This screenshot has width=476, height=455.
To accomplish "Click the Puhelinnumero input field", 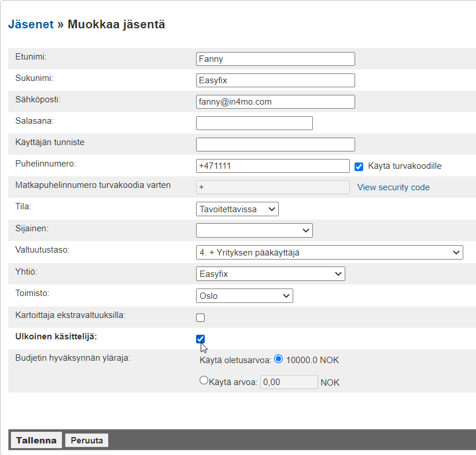I will [273, 166].
